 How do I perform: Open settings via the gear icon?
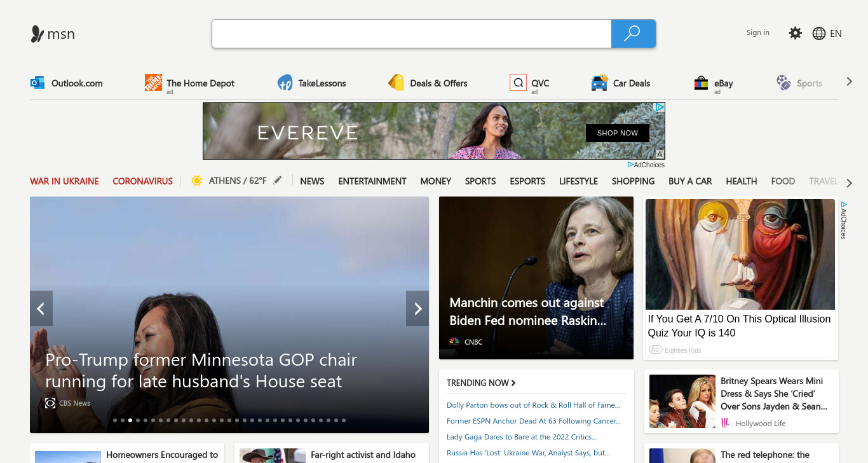pyautogui.click(x=795, y=33)
